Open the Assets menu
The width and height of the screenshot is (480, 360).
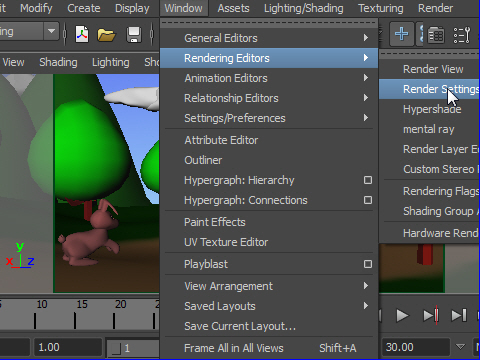click(x=233, y=8)
